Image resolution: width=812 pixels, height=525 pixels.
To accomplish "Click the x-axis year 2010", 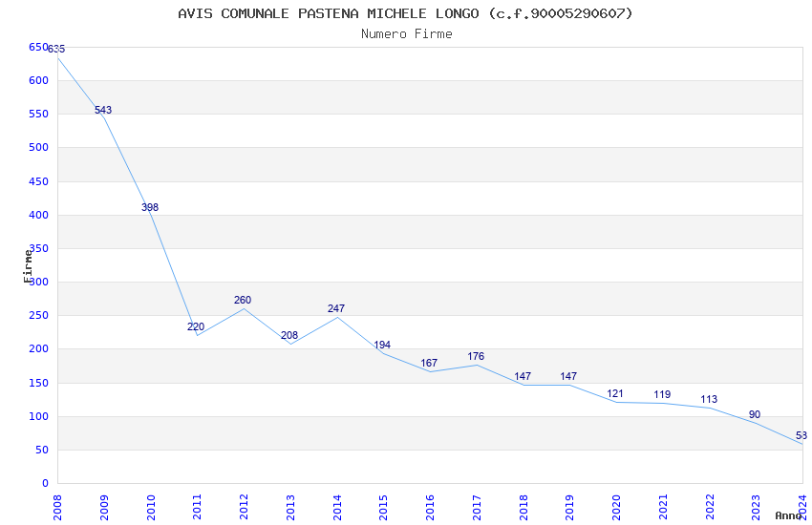I will (x=151, y=507).
